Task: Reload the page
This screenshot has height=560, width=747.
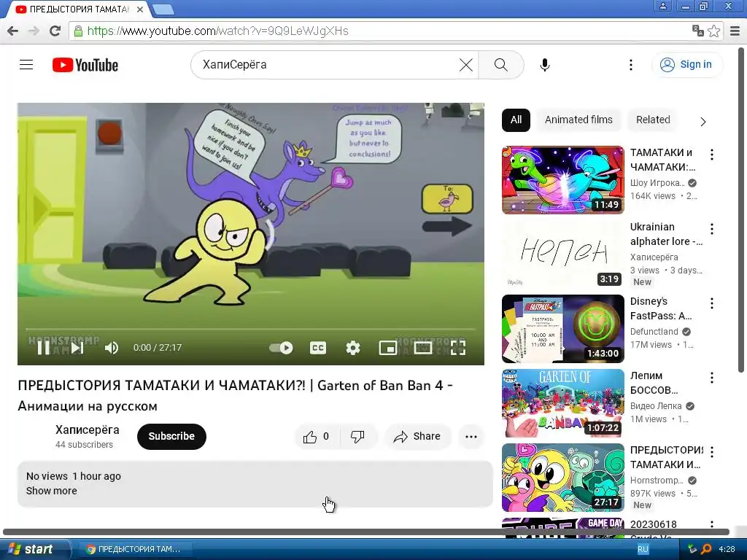Action: click(x=55, y=31)
